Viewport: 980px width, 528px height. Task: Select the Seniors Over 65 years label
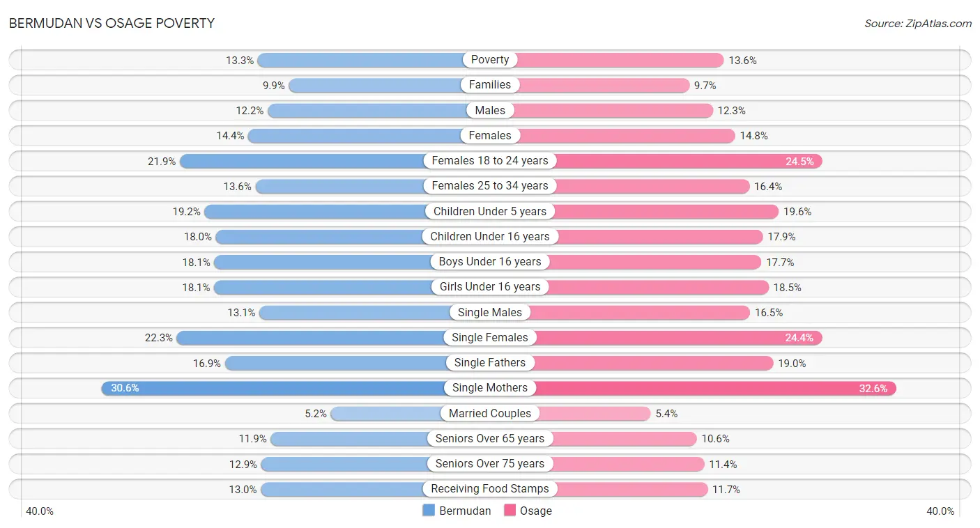pos(490,439)
